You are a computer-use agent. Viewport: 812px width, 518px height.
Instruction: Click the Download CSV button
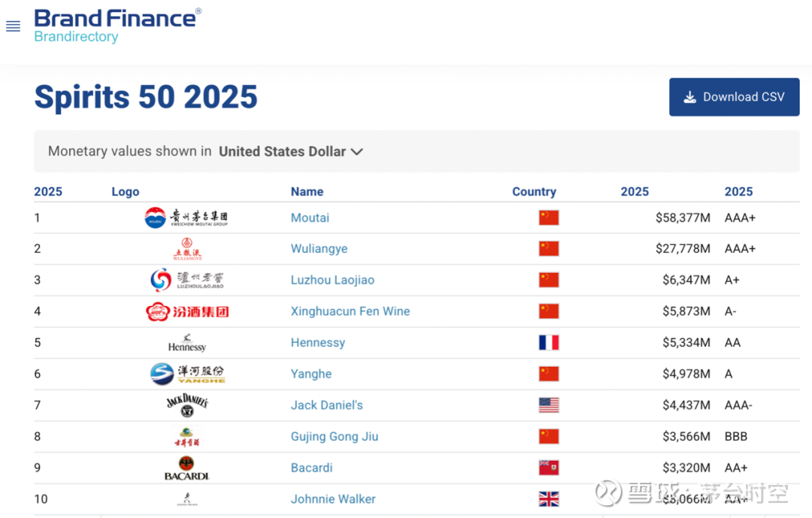[734, 97]
